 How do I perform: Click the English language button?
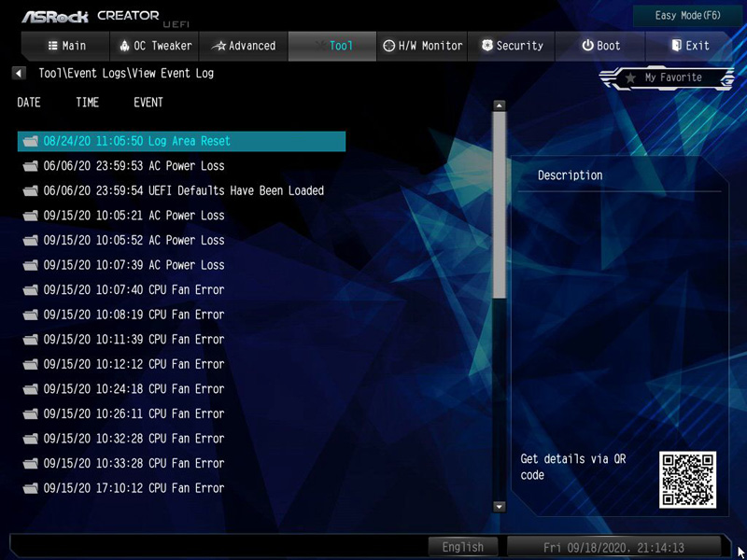(462, 547)
